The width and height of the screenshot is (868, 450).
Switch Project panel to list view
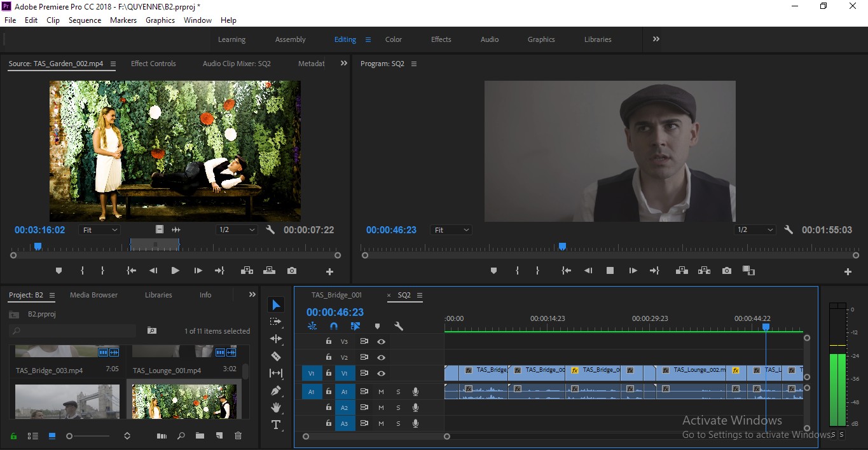coord(33,436)
